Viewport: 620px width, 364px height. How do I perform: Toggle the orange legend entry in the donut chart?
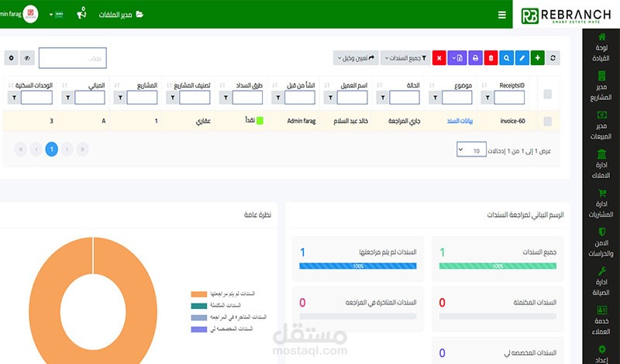[x=199, y=294]
